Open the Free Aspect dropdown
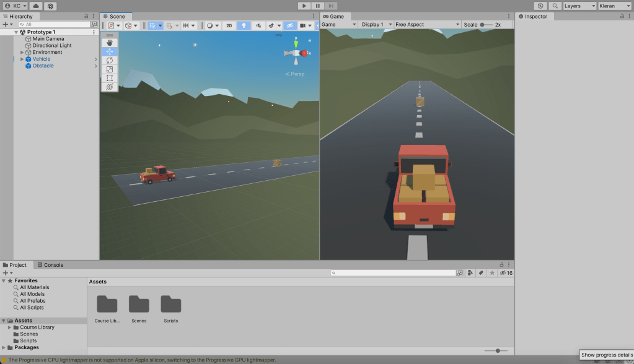634x364 pixels. [426, 25]
